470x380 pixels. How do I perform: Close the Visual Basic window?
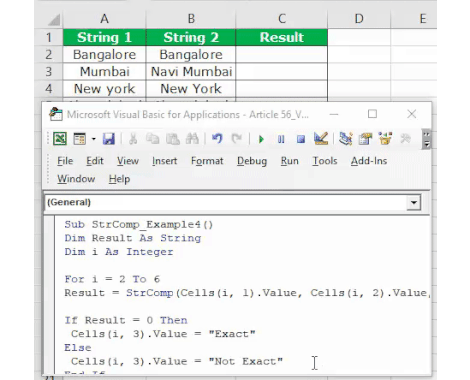point(412,114)
